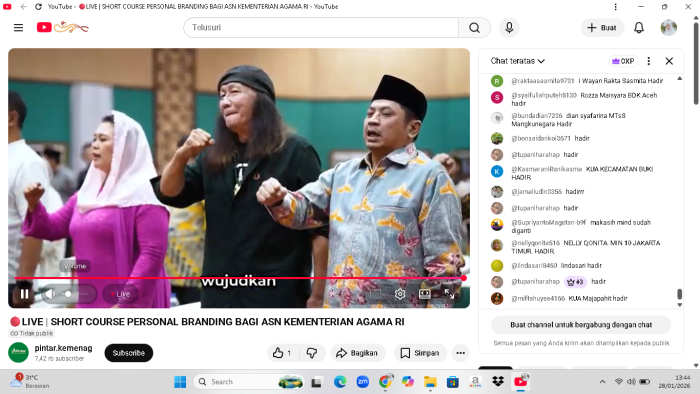Open the notifications bell
The width and height of the screenshot is (700, 394).
pos(639,28)
